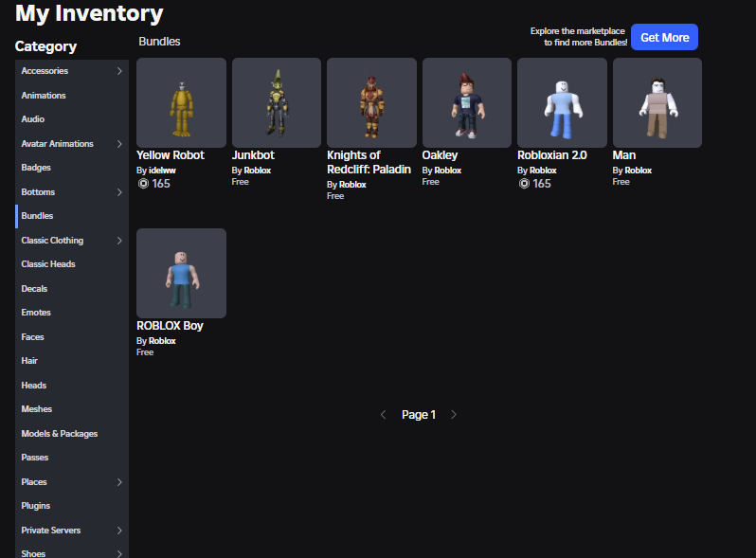
Task: Open creator idelww profile link
Action: [163, 171]
